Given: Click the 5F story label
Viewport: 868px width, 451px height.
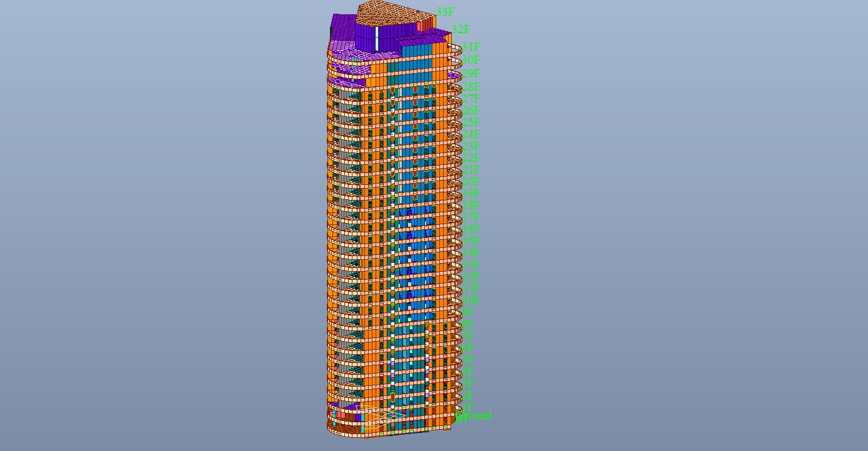Looking at the screenshot, I should 467,360.
